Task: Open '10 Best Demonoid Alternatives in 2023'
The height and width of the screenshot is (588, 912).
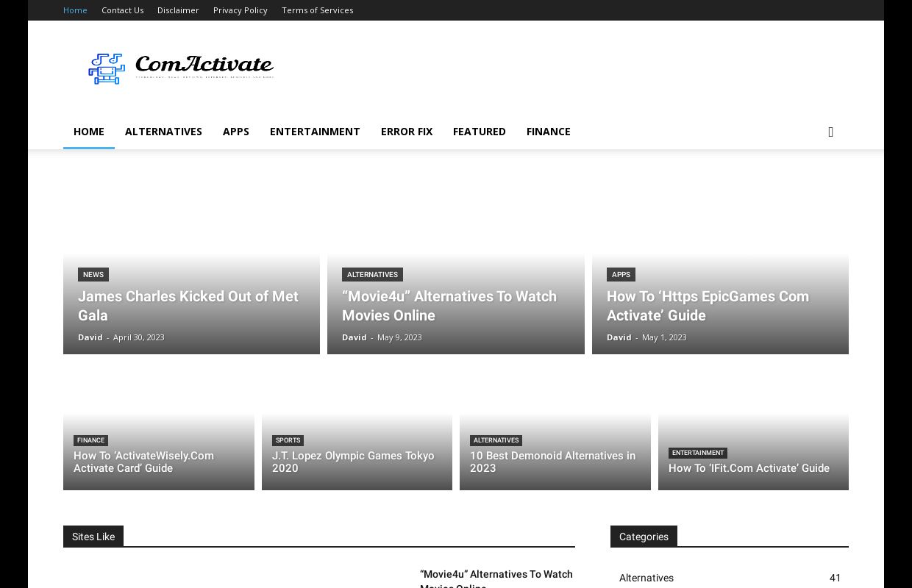Action: (x=552, y=462)
